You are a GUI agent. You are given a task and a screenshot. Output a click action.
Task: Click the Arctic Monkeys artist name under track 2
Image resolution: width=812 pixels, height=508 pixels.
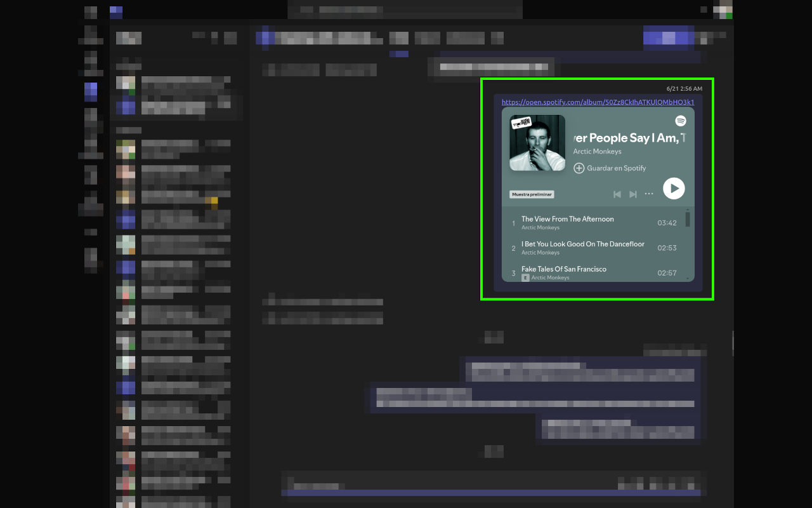click(x=540, y=253)
